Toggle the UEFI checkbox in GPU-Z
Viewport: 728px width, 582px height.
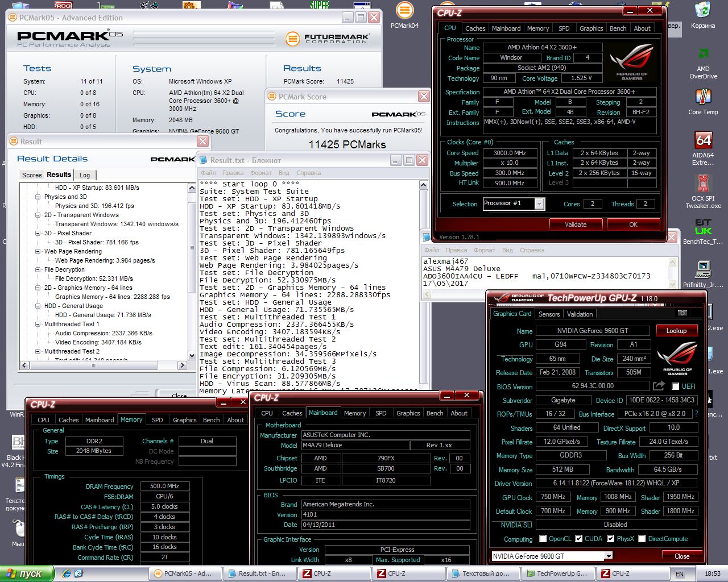coord(675,386)
